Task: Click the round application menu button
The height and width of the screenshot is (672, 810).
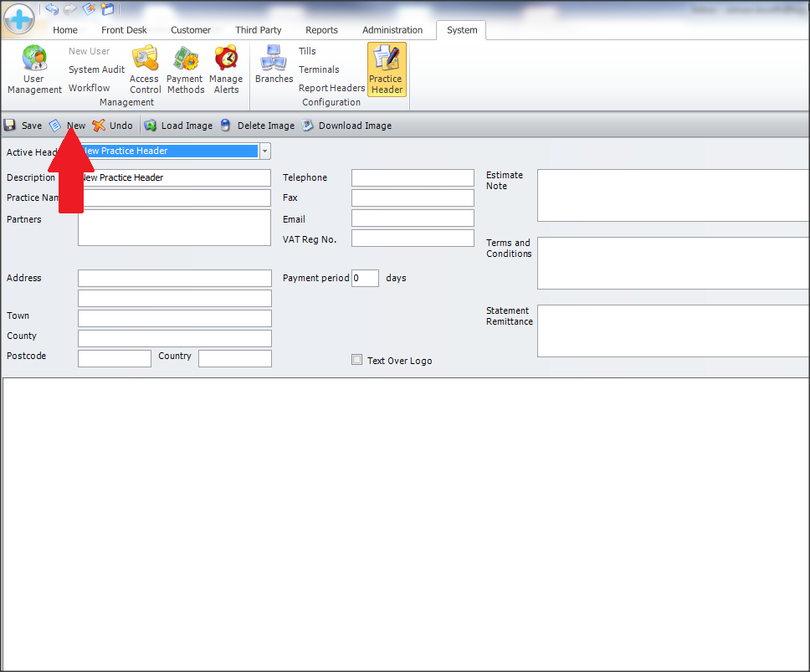Action: (x=19, y=18)
